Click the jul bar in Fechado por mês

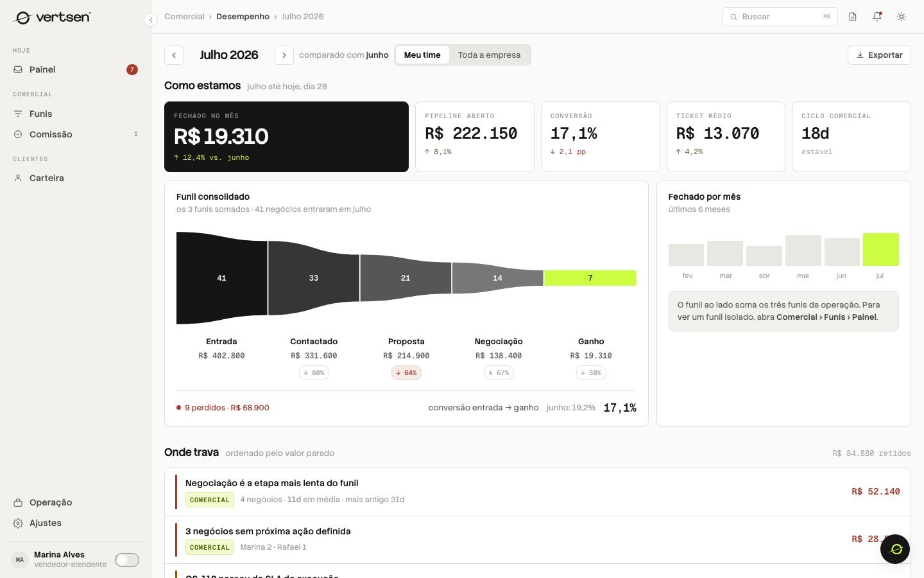(x=880, y=249)
